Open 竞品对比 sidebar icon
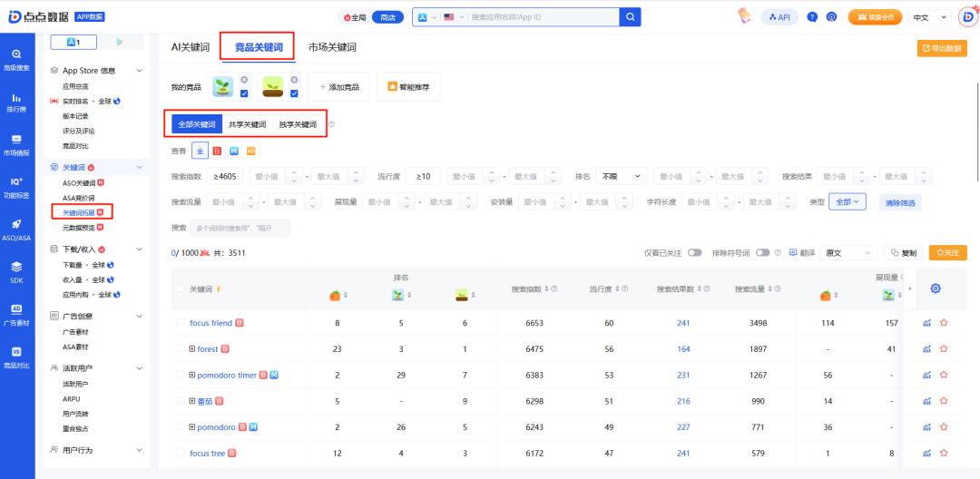The width and height of the screenshot is (980, 479). click(17, 357)
